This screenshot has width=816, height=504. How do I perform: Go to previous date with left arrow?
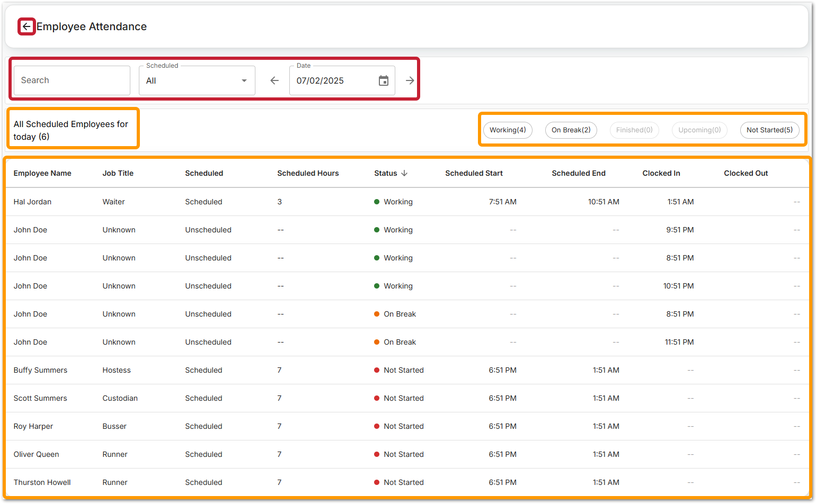(274, 80)
